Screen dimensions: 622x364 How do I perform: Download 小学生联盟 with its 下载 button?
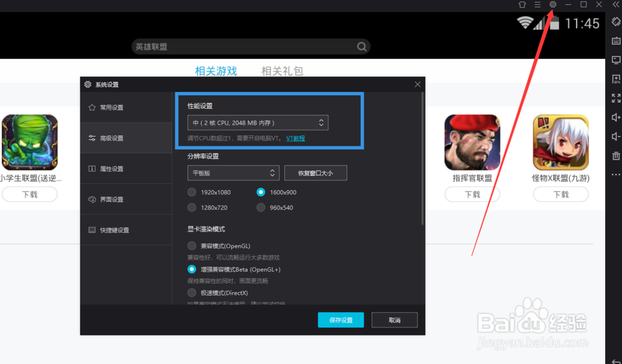[x=30, y=194]
